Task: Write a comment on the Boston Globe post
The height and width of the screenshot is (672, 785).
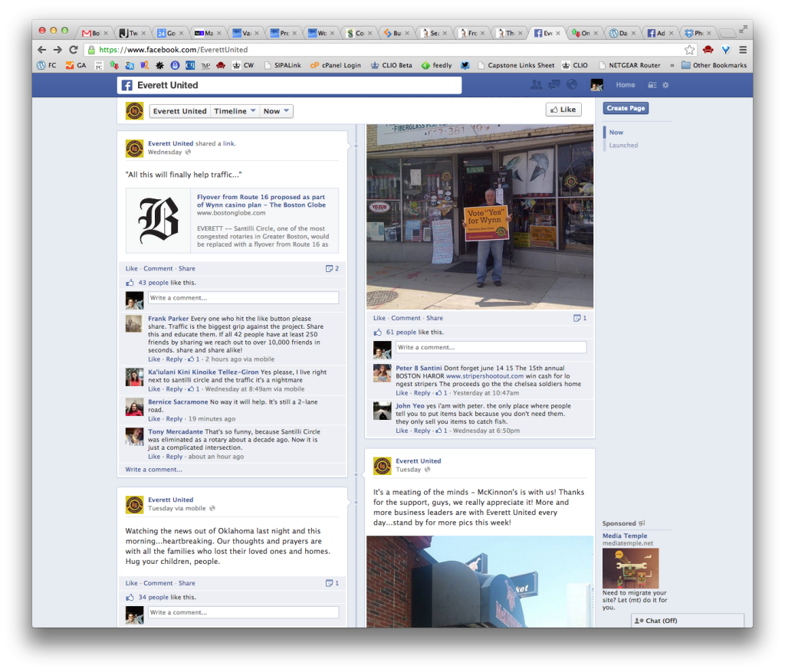Action: click(243, 298)
